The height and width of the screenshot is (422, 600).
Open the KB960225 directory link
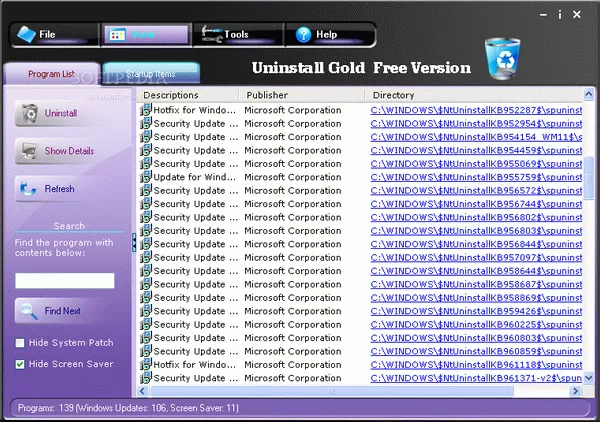point(476,324)
